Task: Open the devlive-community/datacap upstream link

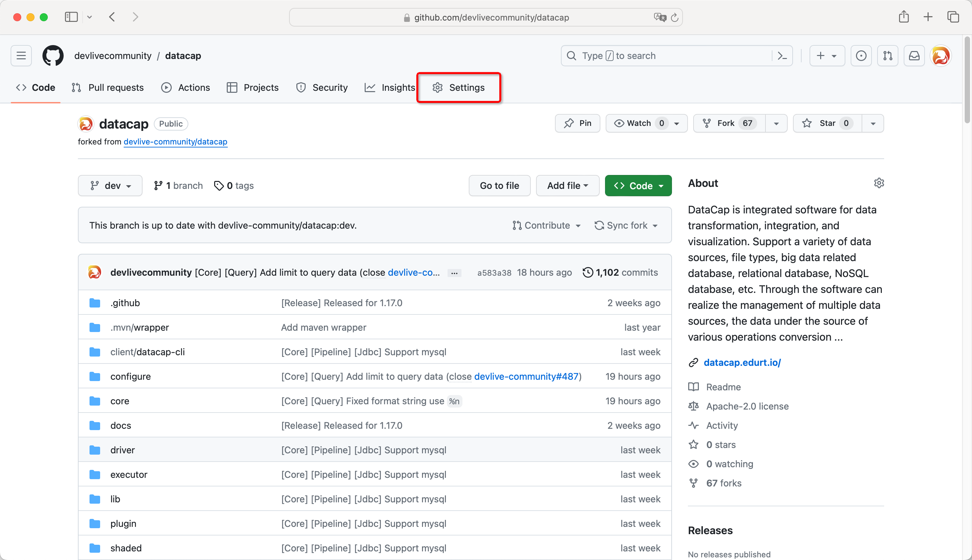Action: (x=175, y=141)
